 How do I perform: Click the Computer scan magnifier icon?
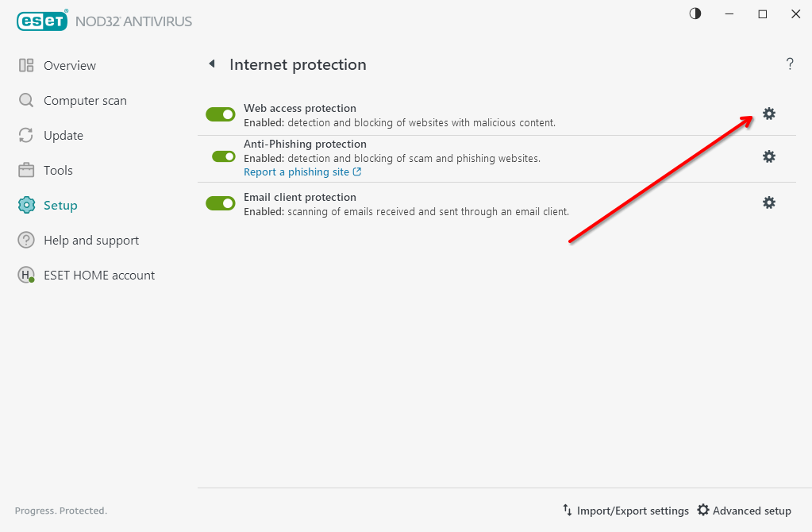click(26, 100)
